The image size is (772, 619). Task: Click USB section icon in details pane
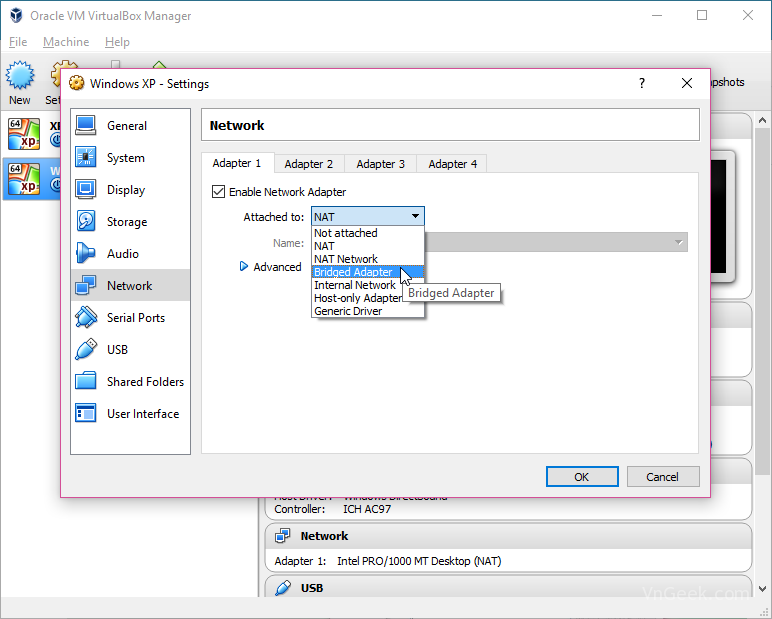pos(283,587)
